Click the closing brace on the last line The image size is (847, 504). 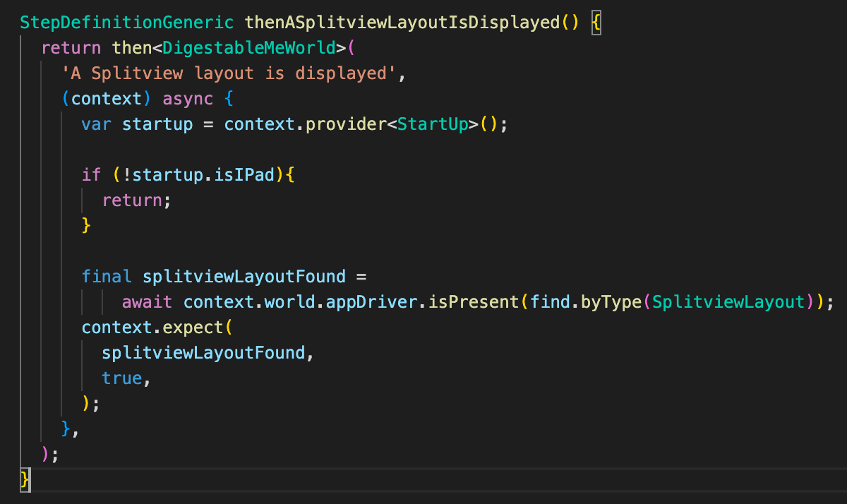click(x=25, y=479)
